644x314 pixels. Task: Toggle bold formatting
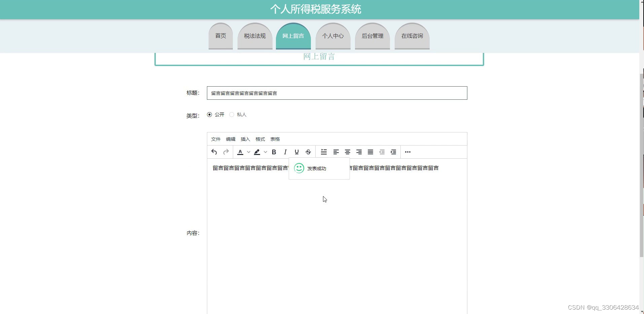pyautogui.click(x=274, y=152)
